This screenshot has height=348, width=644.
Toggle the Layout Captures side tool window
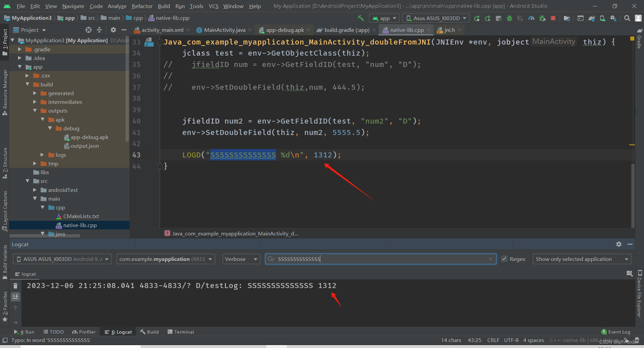5,211
